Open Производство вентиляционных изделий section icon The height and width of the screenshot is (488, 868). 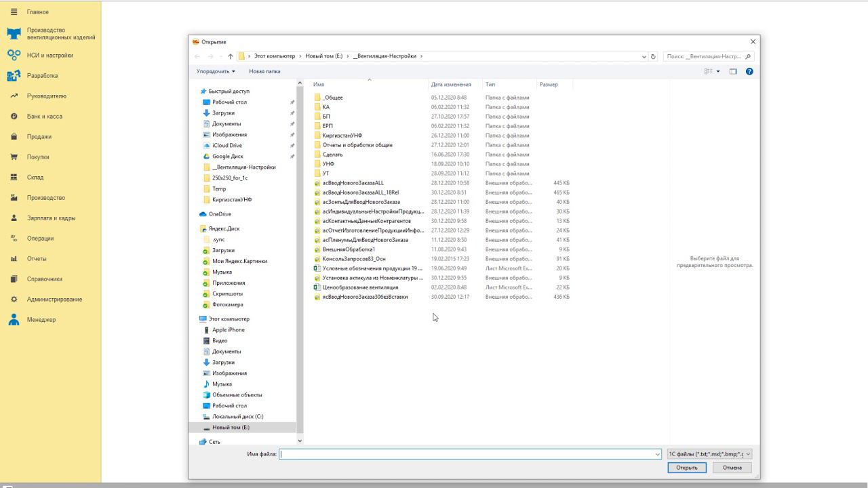pos(14,34)
